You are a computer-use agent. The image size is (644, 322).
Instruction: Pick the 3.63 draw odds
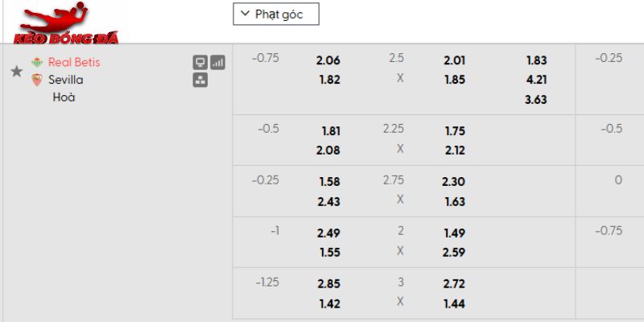(x=537, y=100)
